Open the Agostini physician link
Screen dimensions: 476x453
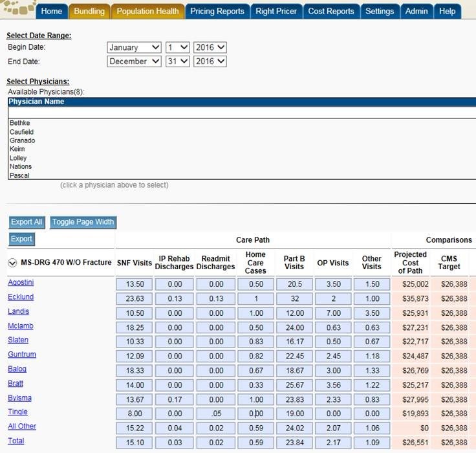pos(21,282)
